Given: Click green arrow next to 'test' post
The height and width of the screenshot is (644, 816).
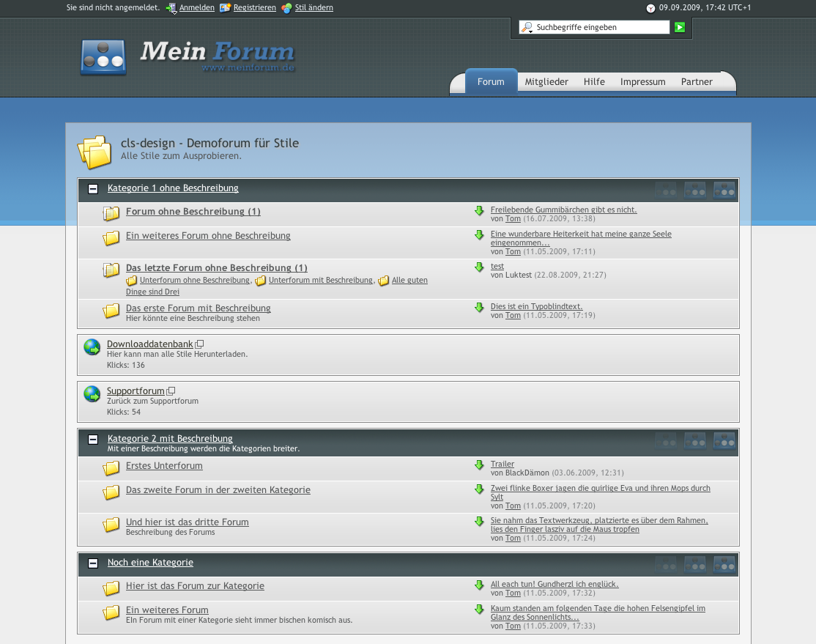Looking at the screenshot, I should click(x=479, y=267).
